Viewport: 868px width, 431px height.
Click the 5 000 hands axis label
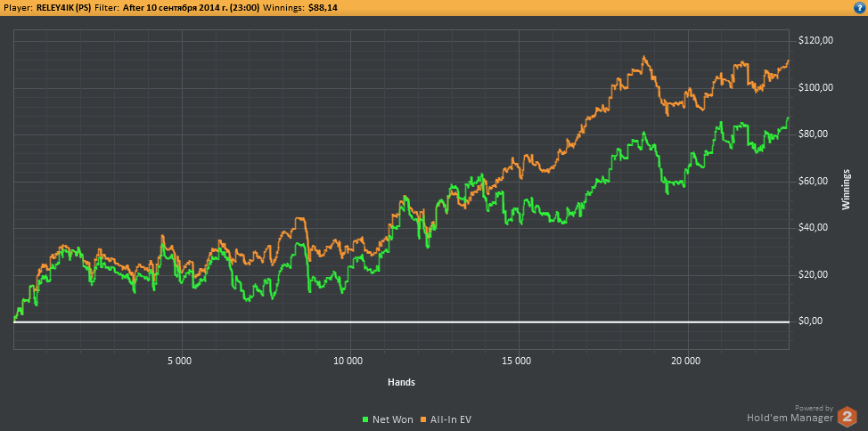coord(181,362)
